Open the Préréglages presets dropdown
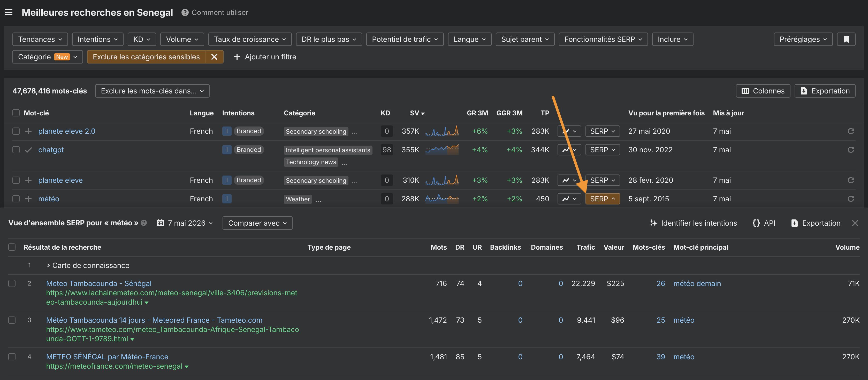The image size is (868, 380). [x=803, y=39]
